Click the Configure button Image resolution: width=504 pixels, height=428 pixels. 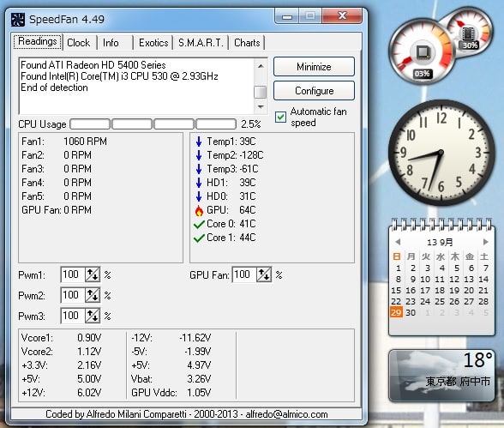click(314, 91)
